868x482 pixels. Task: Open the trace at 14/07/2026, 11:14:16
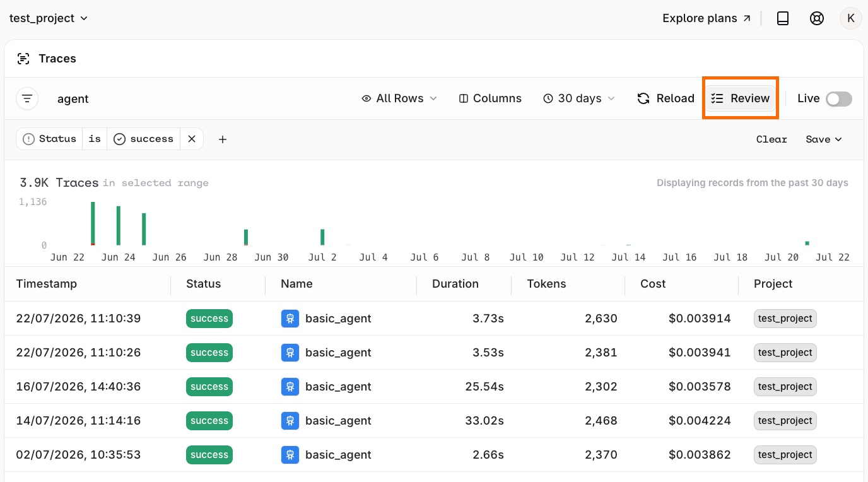tap(433, 421)
